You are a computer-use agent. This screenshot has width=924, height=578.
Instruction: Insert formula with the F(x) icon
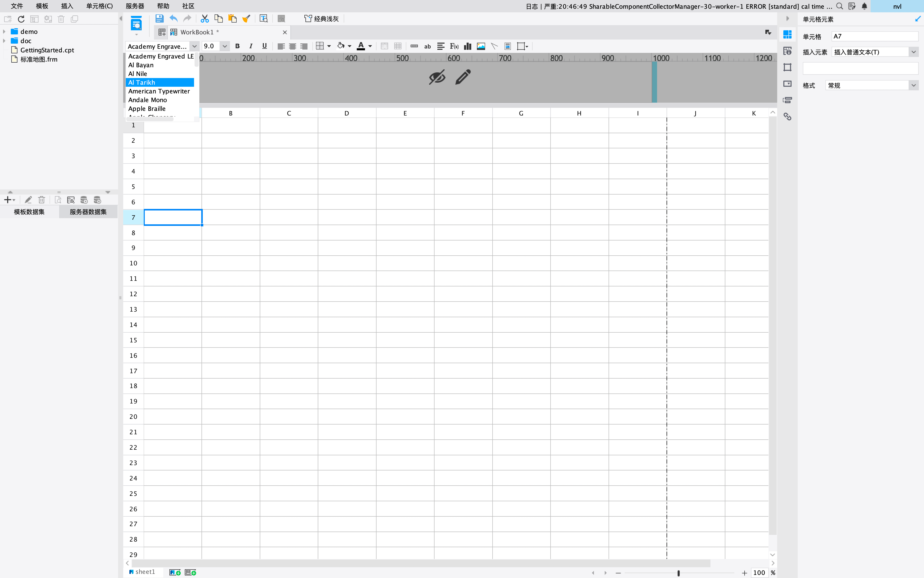tap(454, 46)
